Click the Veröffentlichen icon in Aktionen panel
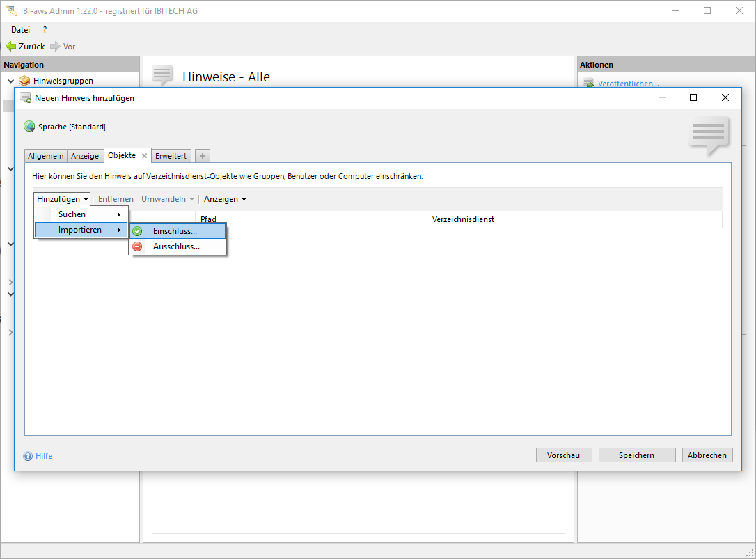Viewport: 756px width, 559px height. pyautogui.click(x=588, y=84)
